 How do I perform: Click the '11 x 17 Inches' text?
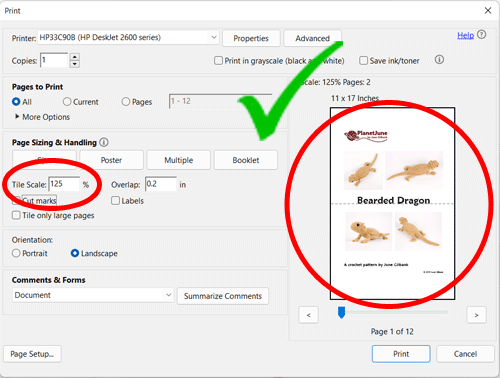coord(355,98)
